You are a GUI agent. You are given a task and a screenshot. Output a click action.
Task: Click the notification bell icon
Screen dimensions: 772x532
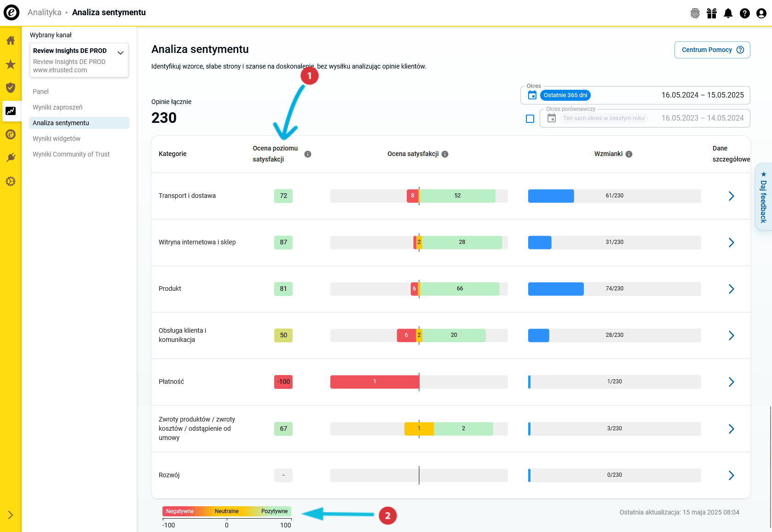click(728, 13)
